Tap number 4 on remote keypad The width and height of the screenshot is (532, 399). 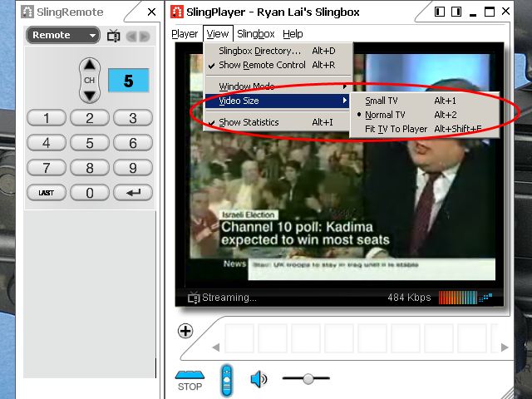(x=47, y=143)
